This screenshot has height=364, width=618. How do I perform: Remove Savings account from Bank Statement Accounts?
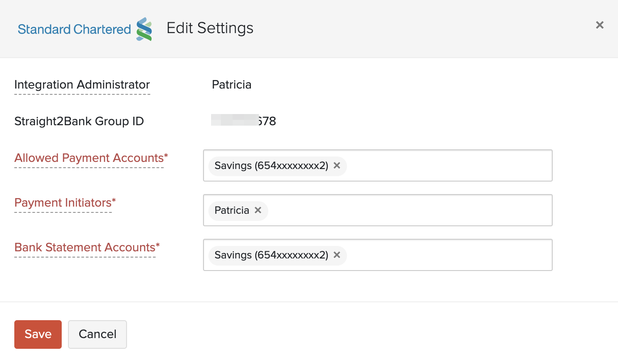(337, 255)
